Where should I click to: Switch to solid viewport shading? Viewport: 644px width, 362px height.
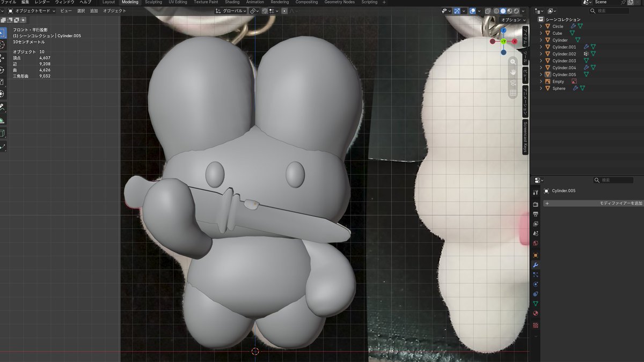click(x=503, y=11)
